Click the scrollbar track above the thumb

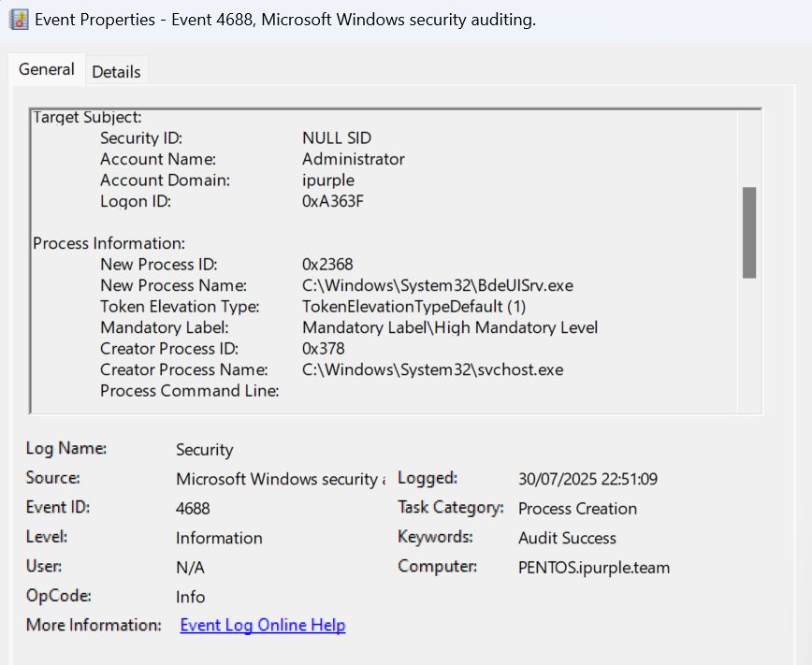coord(748,150)
